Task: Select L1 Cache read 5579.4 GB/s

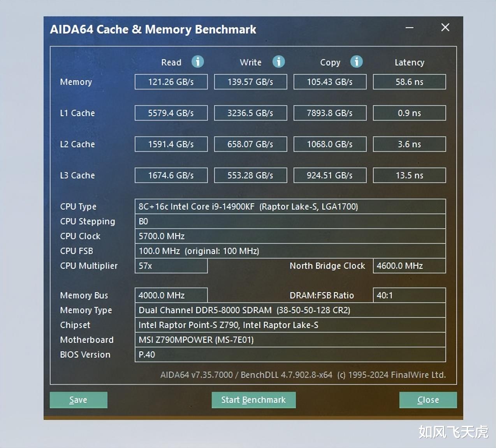Action: 171,113
